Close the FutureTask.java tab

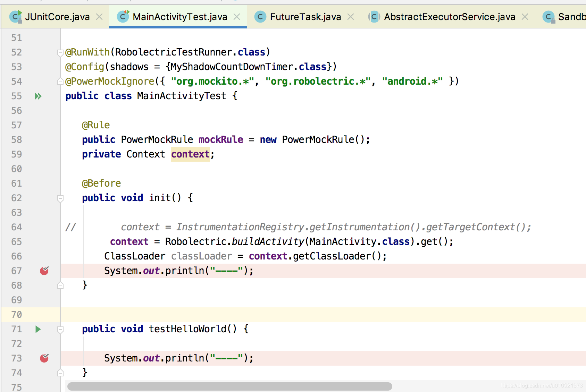[x=351, y=17]
